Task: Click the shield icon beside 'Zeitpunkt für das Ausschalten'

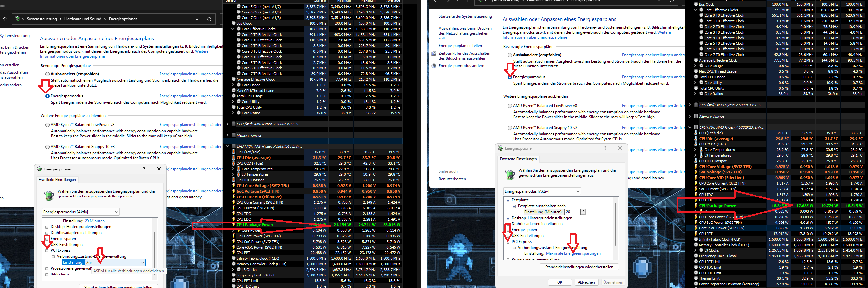Action: [434, 53]
